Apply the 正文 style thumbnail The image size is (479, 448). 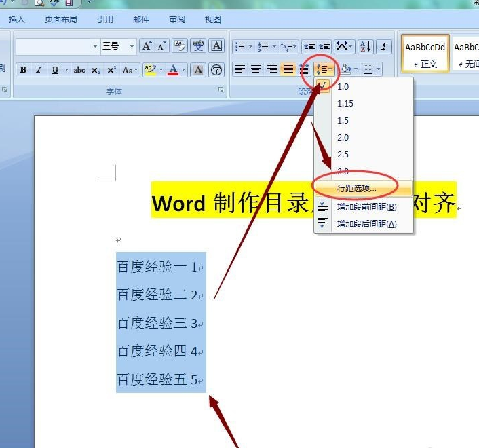click(425, 53)
